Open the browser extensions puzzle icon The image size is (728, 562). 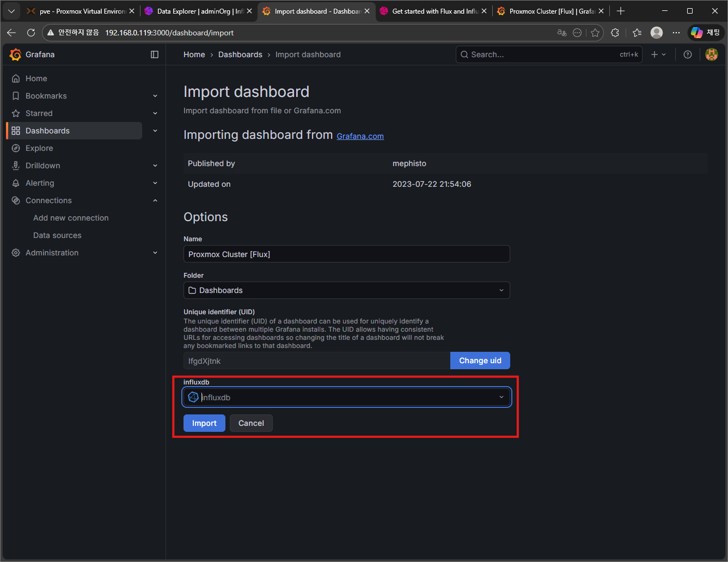coord(615,33)
